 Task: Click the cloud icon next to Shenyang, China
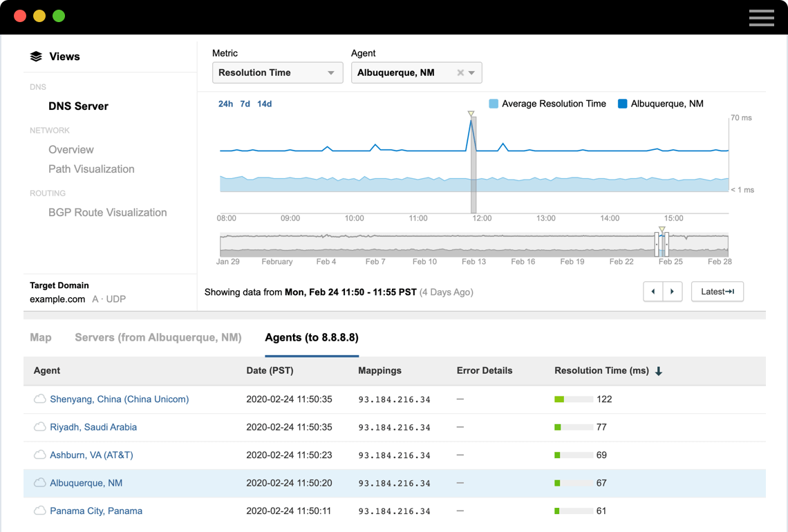click(x=39, y=399)
